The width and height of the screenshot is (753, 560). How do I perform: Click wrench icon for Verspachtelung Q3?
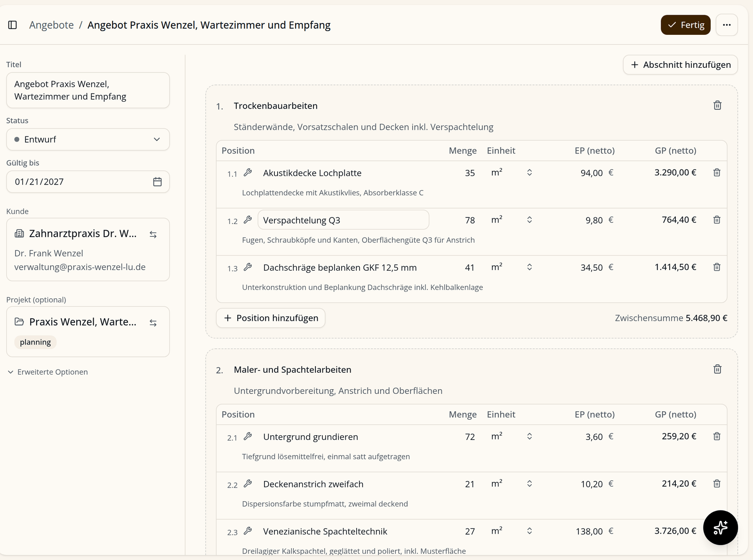coord(248,220)
